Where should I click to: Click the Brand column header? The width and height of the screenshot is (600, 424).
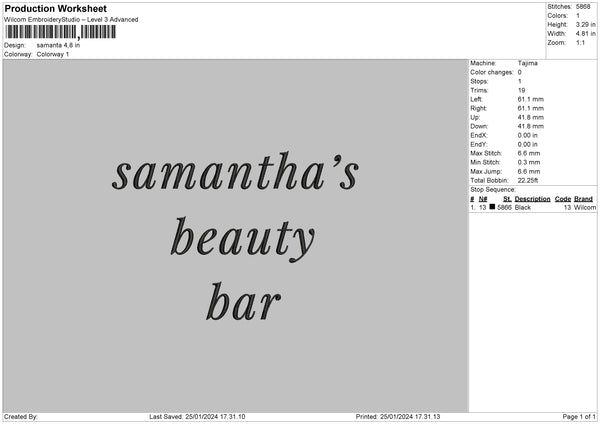point(583,199)
